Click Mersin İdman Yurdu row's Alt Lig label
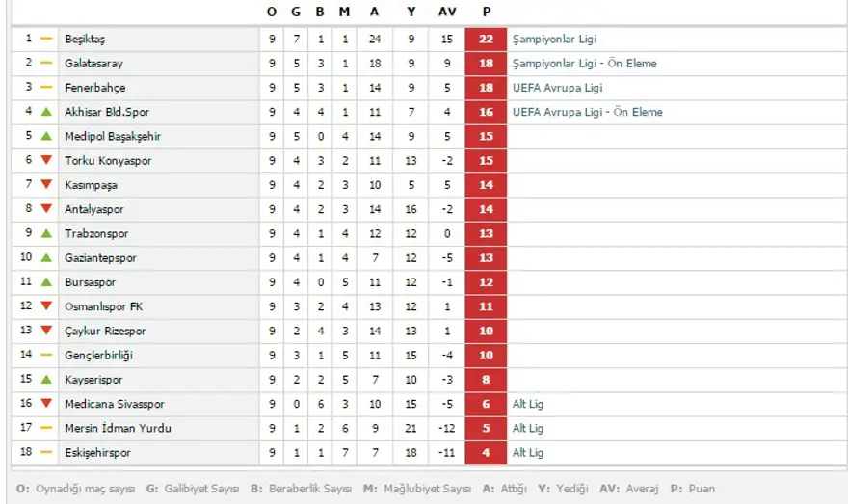Image resolution: width=848 pixels, height=504 pixels. (x=528, y=428)
